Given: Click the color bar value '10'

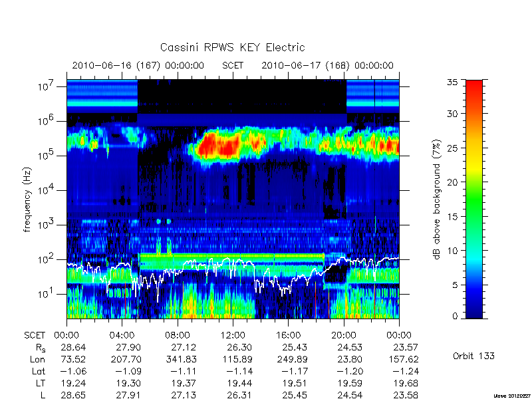Looking at the screenshot, I should (452, 251).
